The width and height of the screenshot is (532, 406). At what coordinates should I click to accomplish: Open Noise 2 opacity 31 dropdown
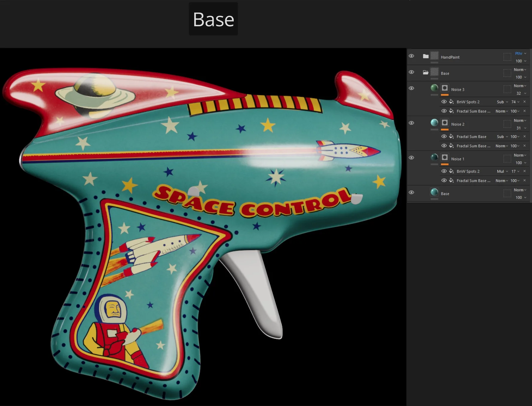tap(521, 128)
